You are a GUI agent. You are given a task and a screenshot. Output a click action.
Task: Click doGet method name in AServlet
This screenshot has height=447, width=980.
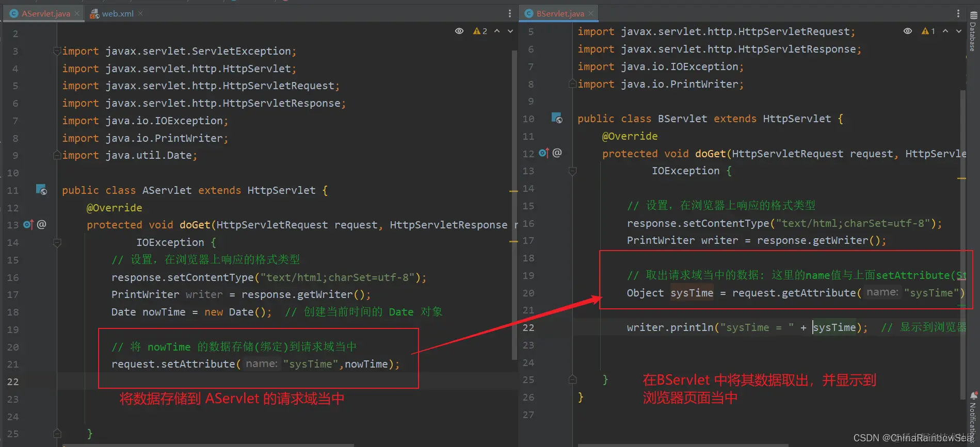[195, 225]
